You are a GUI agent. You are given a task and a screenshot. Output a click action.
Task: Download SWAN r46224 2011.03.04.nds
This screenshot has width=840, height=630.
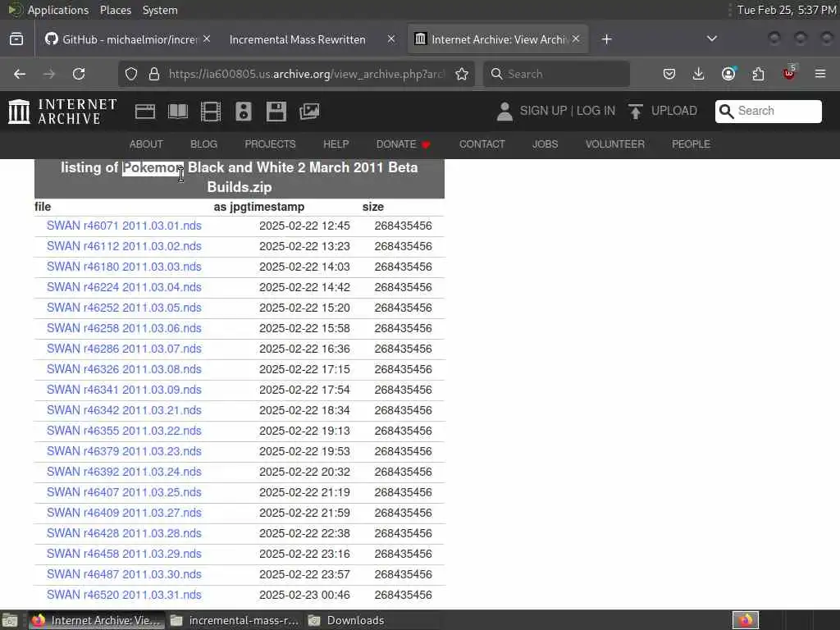coord(124,287)
